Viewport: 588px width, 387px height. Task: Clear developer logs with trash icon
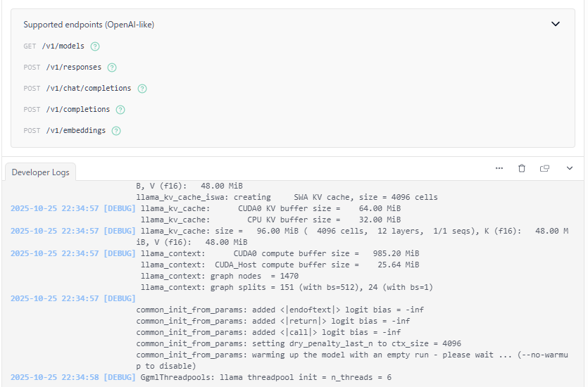[x=522, y=169]
